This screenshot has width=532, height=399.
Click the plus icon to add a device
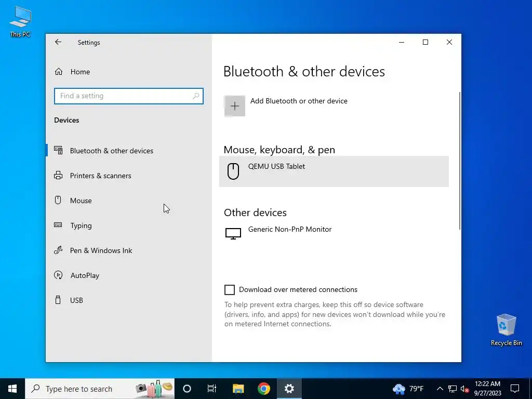[234, 106]
